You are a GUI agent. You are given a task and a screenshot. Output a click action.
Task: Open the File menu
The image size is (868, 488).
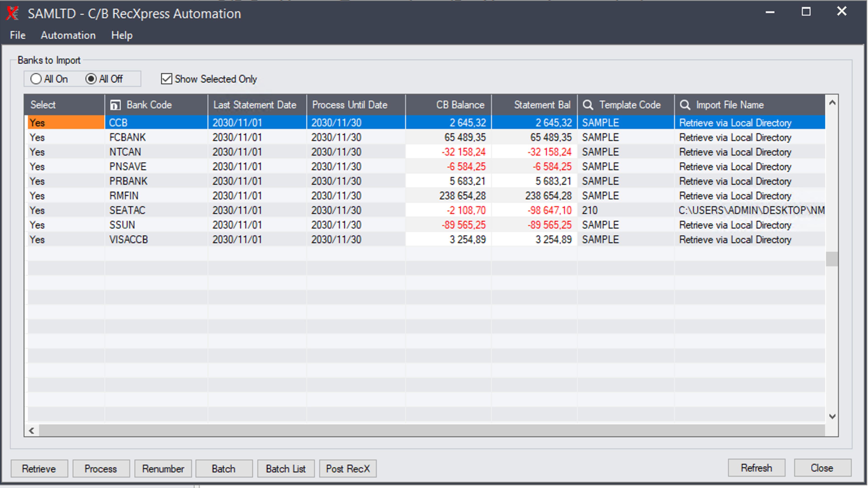coord(18,35)
